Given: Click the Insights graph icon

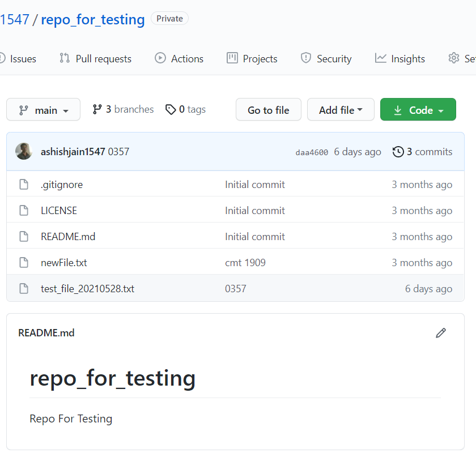Looking at the screenshot, I should point(381,58).
